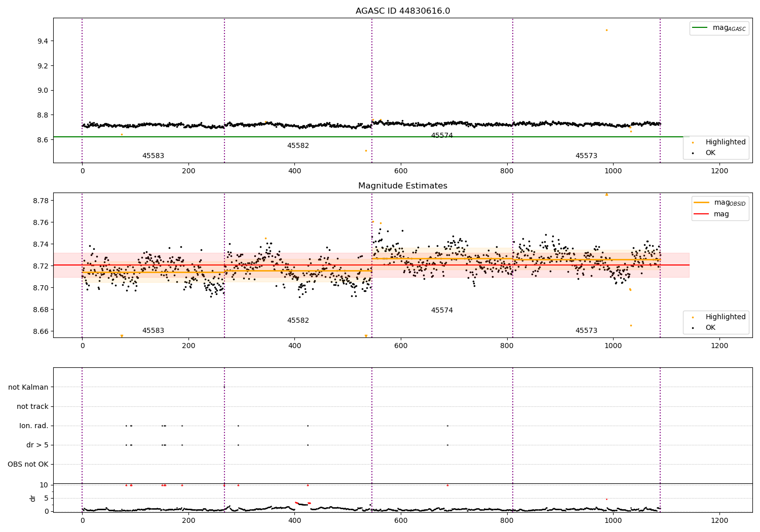Click the 8.78 y-axis tick in middle panel
This screenshot has height=532, width=760.
[x=41, y=201]
